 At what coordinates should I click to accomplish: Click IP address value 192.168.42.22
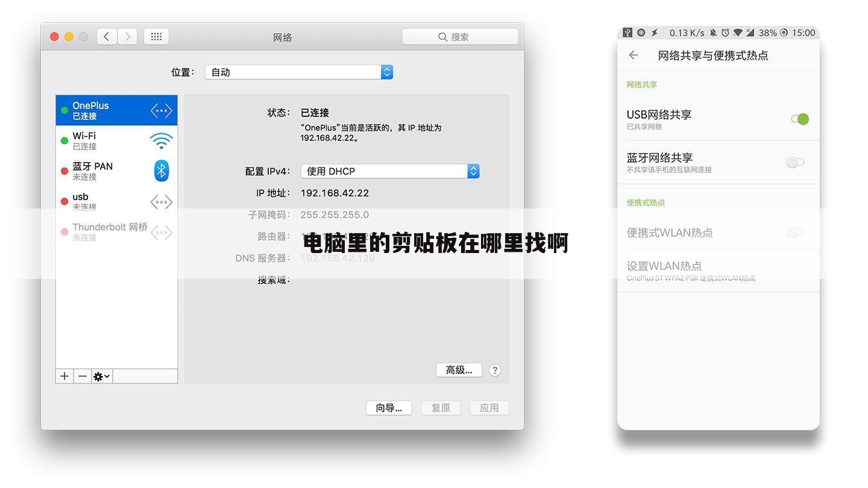335,193
